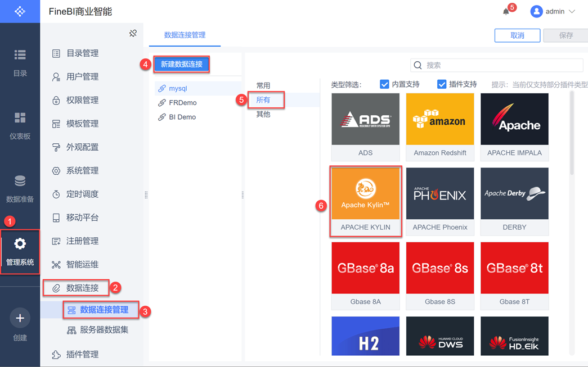Screen dimensions: 588x367
Task: Open 仪表板 dashboard in left navigation
Action: tap(20, 126)
